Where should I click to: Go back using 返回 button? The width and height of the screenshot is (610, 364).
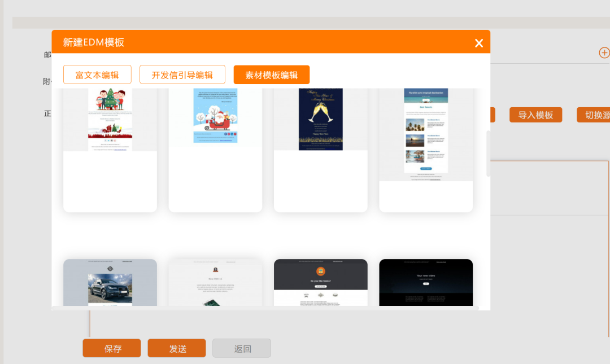tap(242, 348)
